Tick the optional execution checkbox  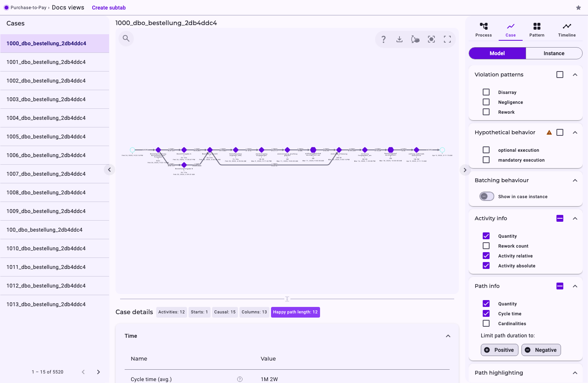(x=486, y=150)
